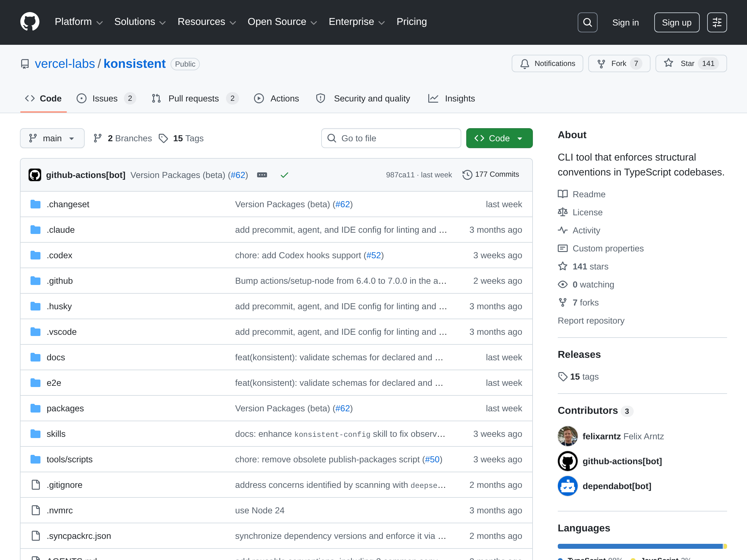
Task: Click the commit status green checkmark
Action: pos(284,175)
